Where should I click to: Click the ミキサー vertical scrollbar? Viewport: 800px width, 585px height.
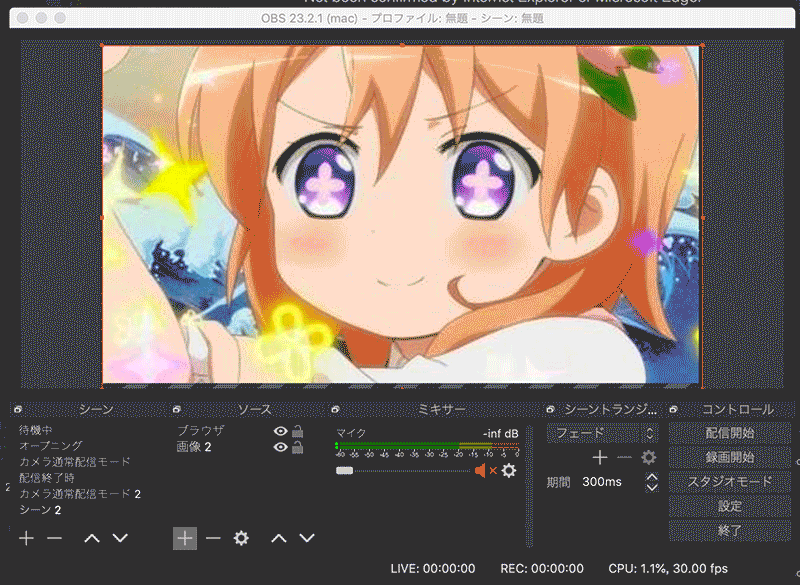pyautogui.click(x=529, y=486)
